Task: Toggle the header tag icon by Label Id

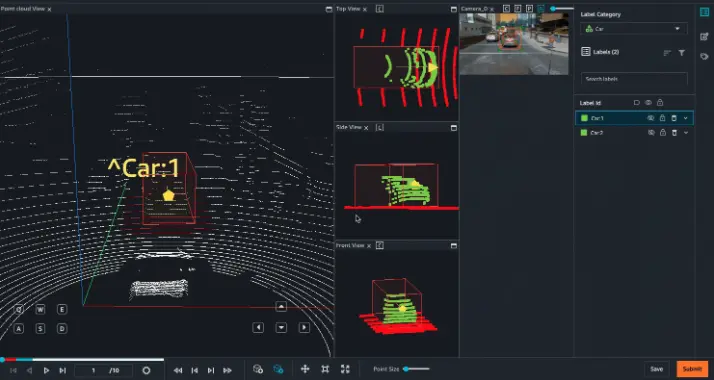Action: pyautogui.click(x=637, y=103)
